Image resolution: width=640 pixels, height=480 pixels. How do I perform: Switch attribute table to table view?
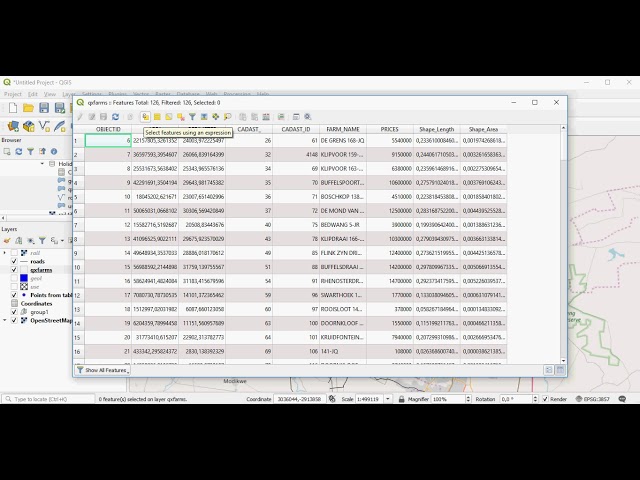[560, 370]
